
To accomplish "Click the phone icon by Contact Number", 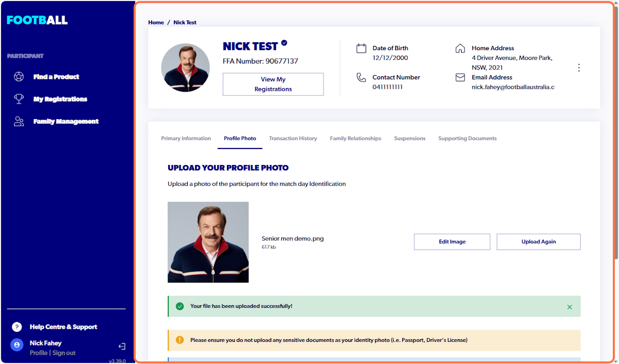I will [x=361, y=78].
